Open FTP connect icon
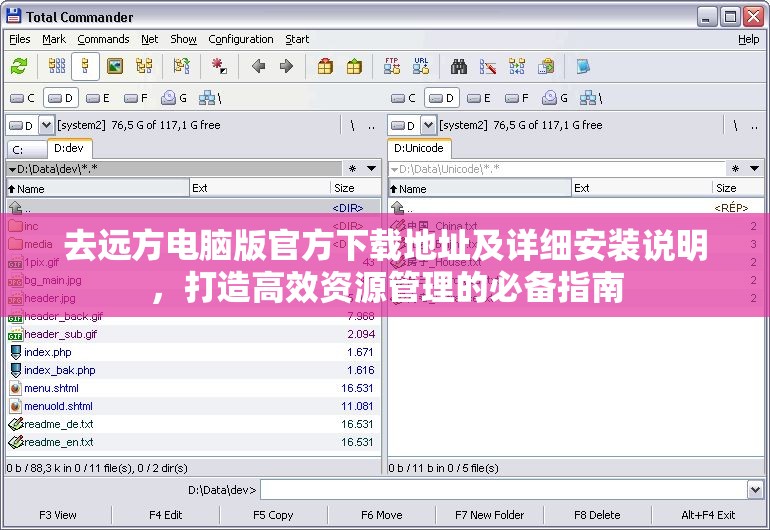This screenshot has width=770, height=530. coord(392,66)
